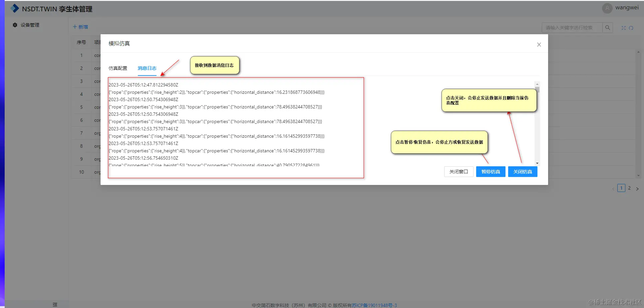
Task: Click the 序号 column header in the table
Action: [81, 42]
